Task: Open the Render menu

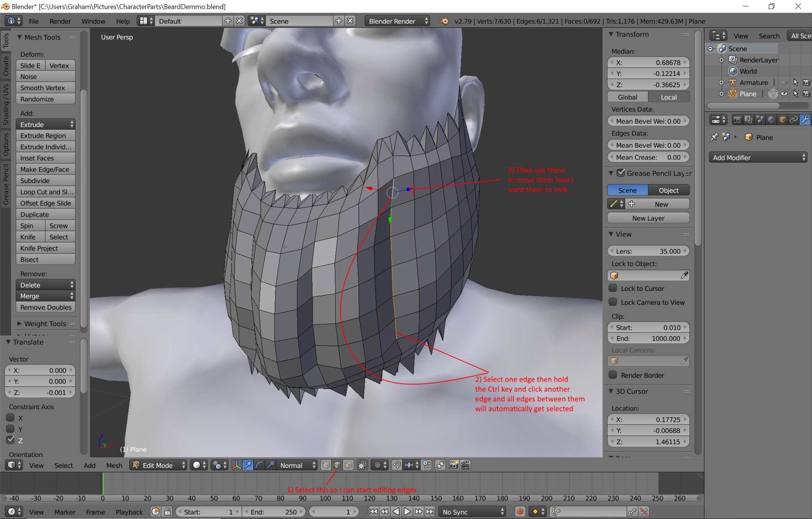Action: click(x=60, y=21)
